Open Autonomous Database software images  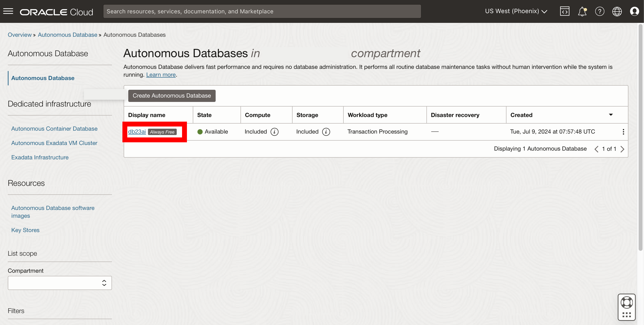click(x=53, y=212)
